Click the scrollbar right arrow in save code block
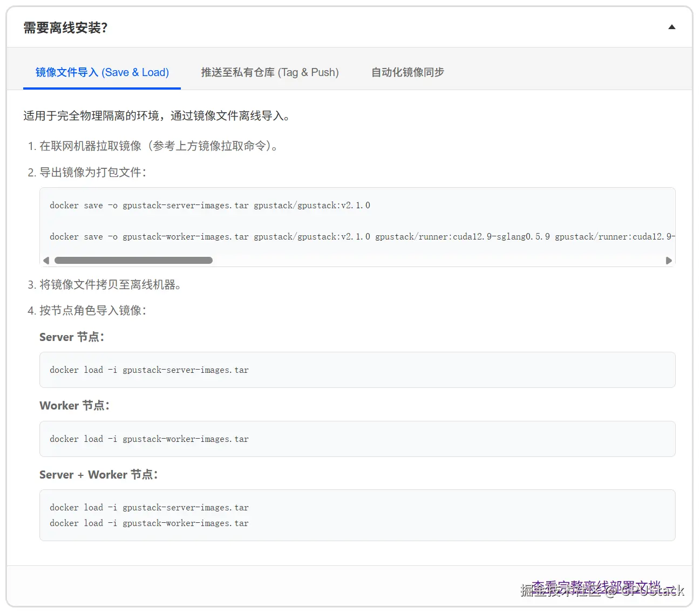 669,260
